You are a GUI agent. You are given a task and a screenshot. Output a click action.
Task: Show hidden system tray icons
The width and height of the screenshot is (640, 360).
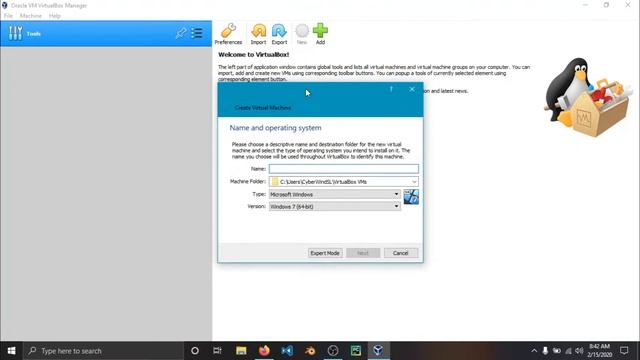534,351
